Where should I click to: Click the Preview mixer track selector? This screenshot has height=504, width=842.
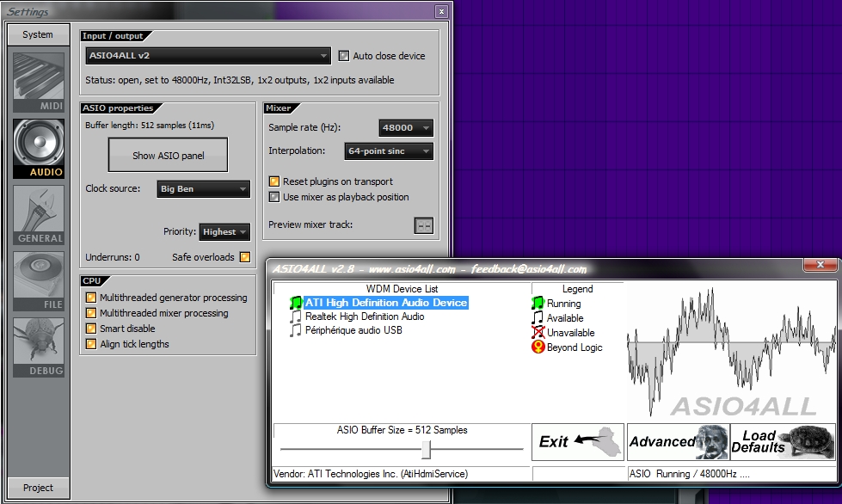click(x=424, y=225)
